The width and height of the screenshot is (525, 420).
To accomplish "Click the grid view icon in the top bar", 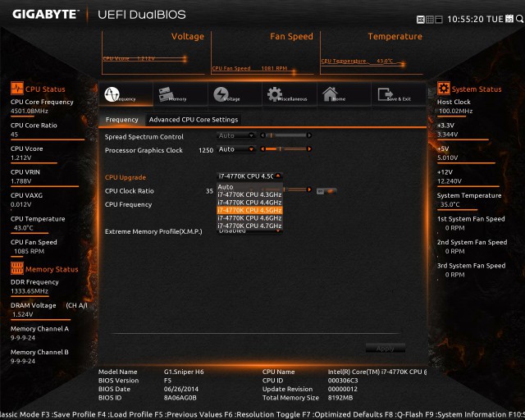I will tap(430, 20).
